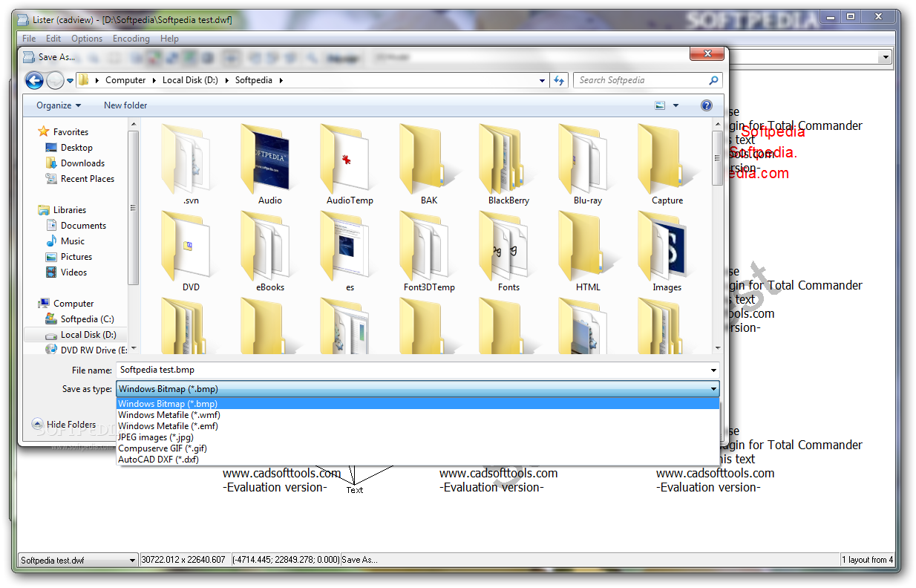Collapse the Save as type dropdown
This screenshot has height=588, width=916.
tap(713, 388)
